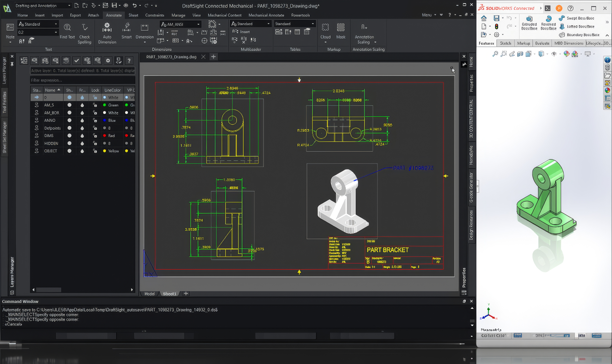Toggle the show state of HIDDEN layer

coord(69,143)
